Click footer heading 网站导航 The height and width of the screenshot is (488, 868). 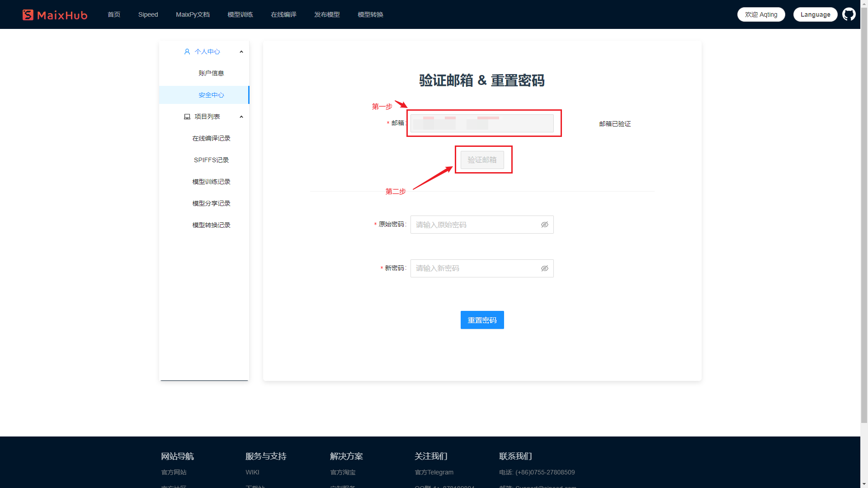(x=177, y=456)
